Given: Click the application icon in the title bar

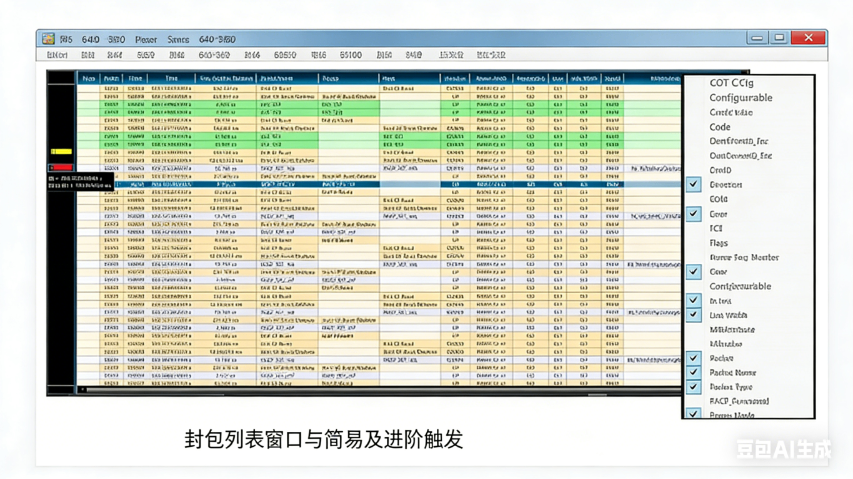Looking at the screenshot, I should (48, 39).
